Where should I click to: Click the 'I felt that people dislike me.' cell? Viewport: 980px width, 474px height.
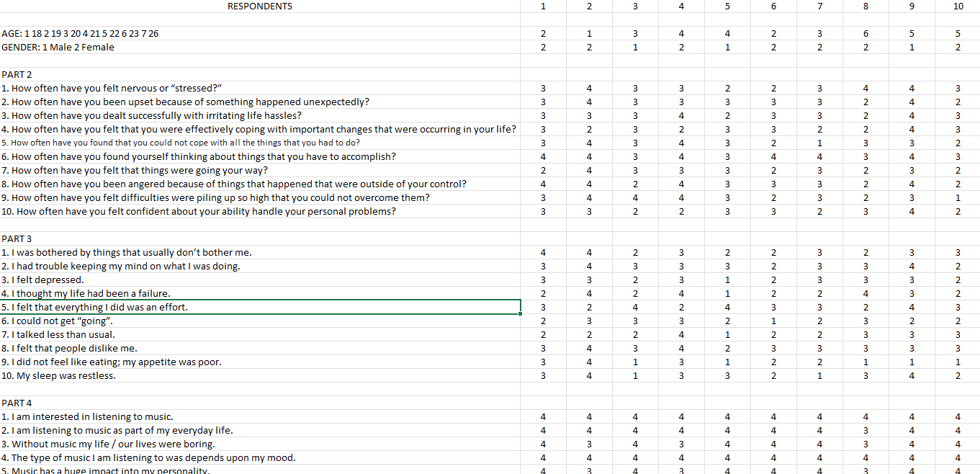pos(69,349)
